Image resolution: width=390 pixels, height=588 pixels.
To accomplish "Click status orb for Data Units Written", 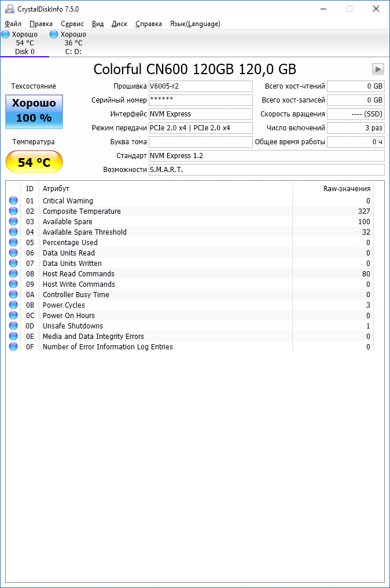I will [13, 263].
